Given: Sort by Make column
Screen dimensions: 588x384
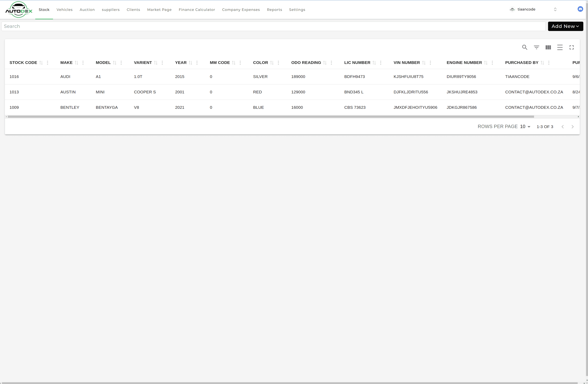Looking at the screenshot, I should coord(77,63).
